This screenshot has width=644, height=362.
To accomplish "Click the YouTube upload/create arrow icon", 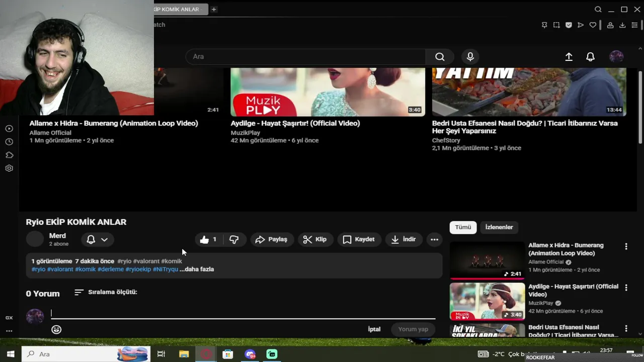I will [x=569, y=57].
